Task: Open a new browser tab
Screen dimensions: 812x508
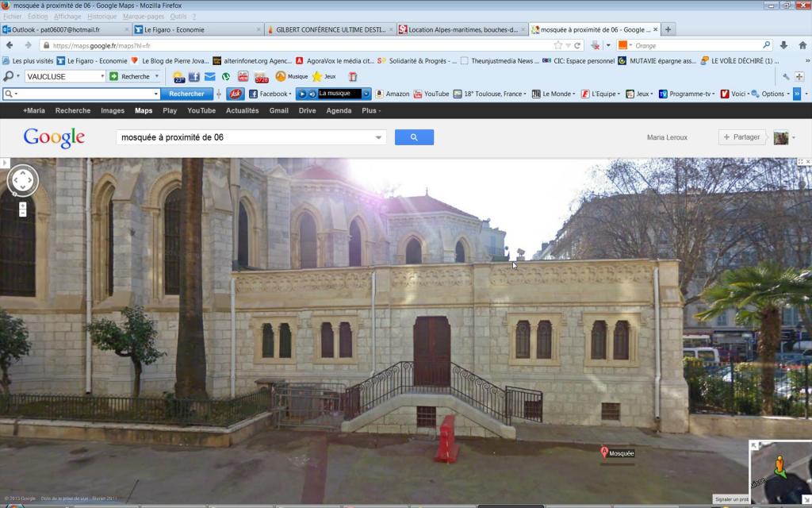Action: tap(668, 29)
